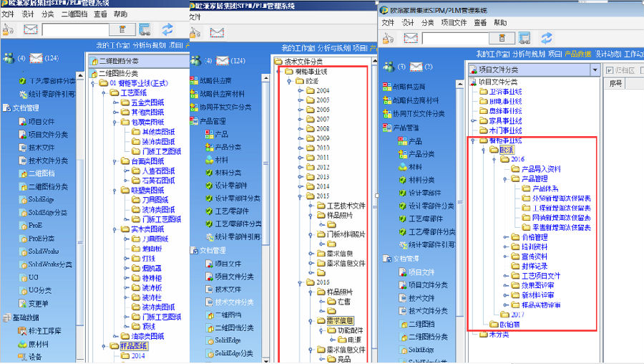The image size is (644, 364).
Task: Click the envelope icon in the middle window toolbar
Action: click(217, 32)
